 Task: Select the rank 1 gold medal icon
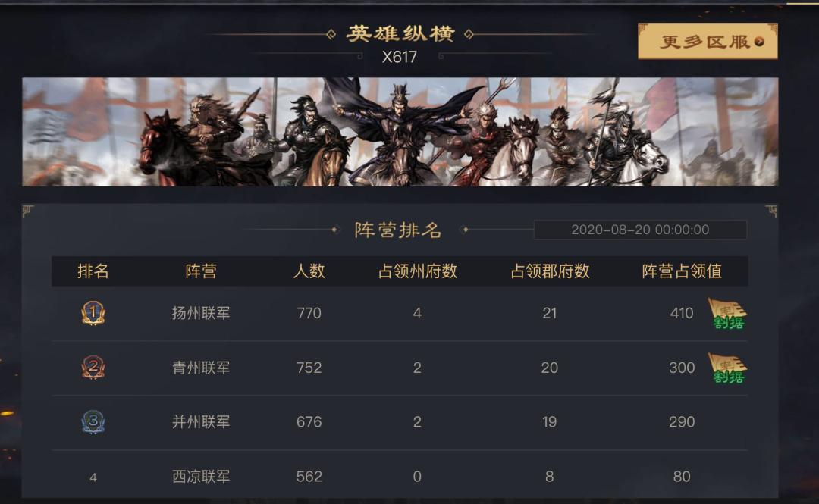(x=93, y=313)
